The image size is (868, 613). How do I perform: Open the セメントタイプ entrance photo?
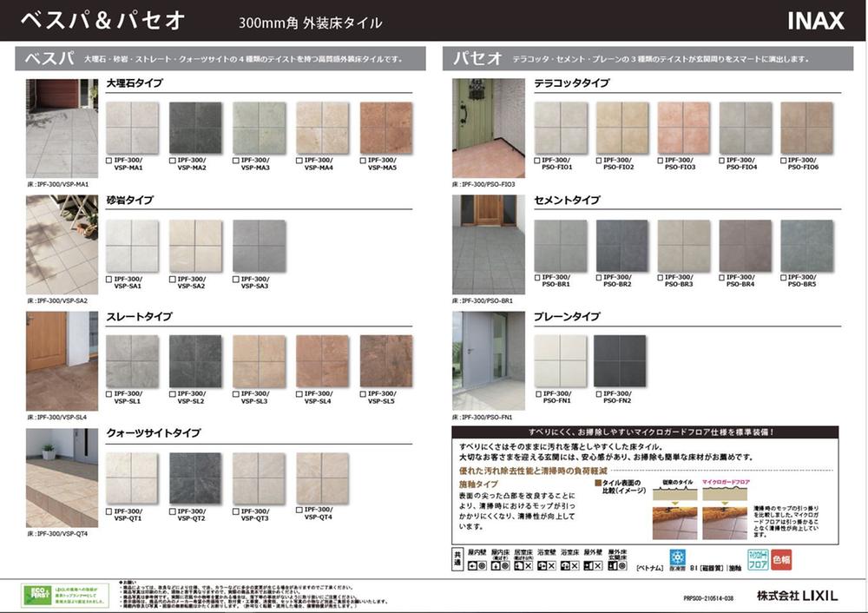[x=489, y=245]
